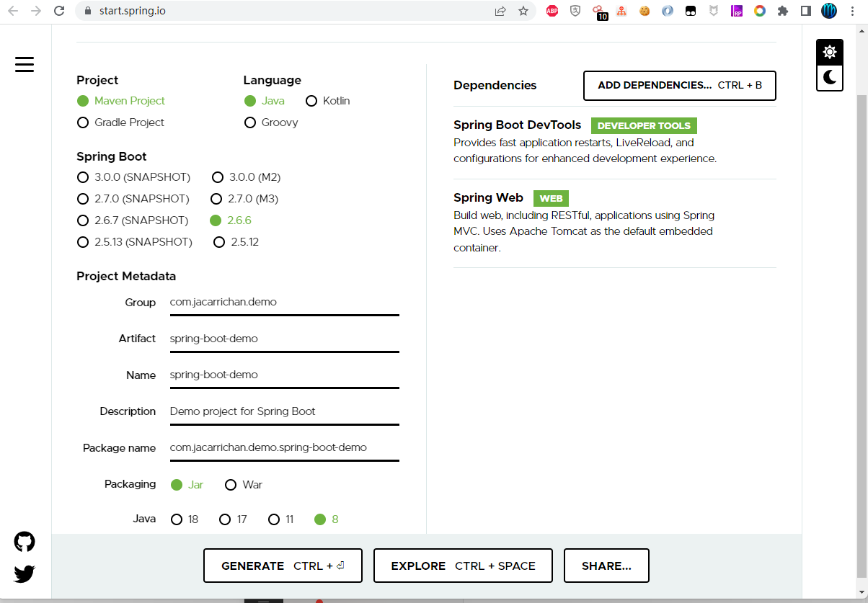Viewport: 868px width, 603px height.
Task: Select Gradle Project option
Action: [120, 122]
